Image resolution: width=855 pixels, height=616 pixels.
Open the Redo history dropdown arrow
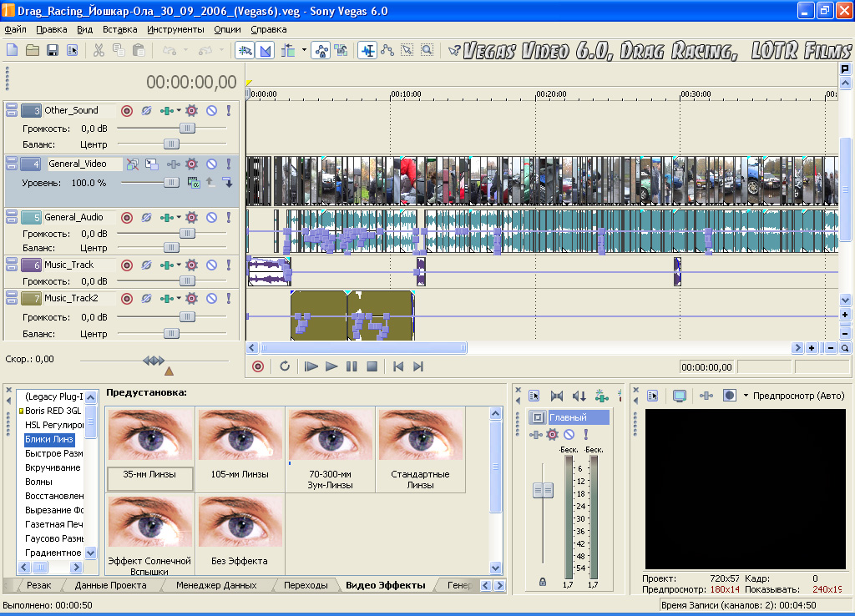(x=221, y=51)
